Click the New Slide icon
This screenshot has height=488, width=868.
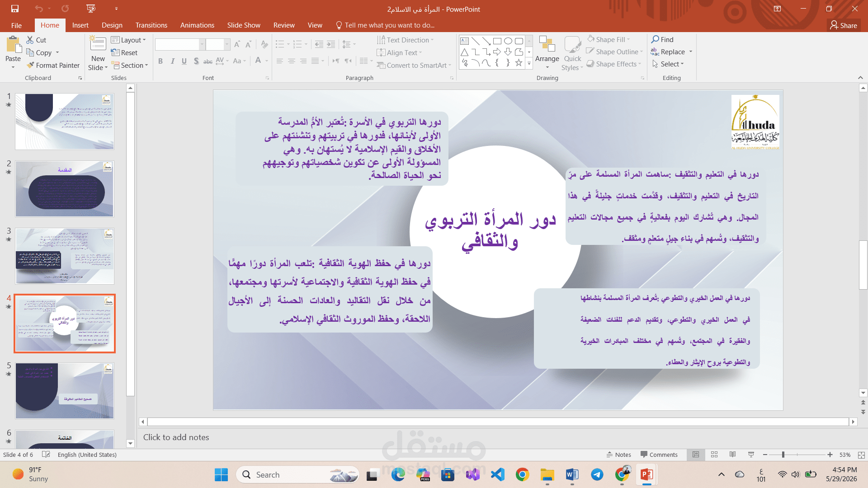pyautogui.click(x=98, y=44)
